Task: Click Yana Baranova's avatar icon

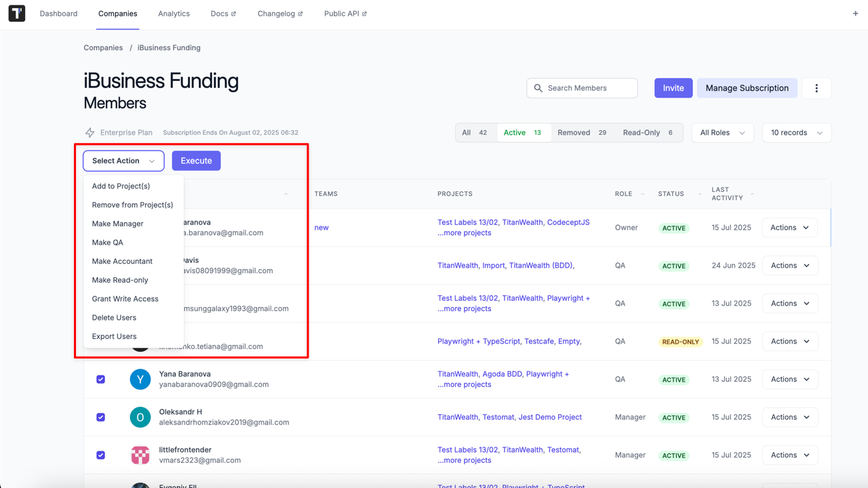Action: (x=140, y=380)
